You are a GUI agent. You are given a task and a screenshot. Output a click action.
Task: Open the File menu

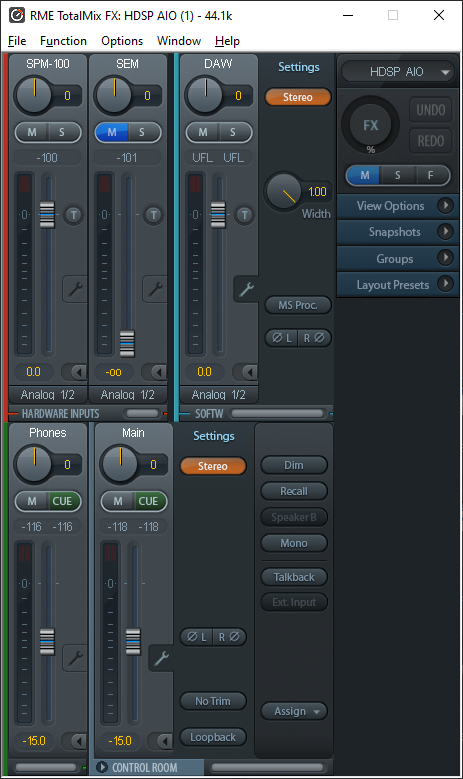(x=17, y=41)
